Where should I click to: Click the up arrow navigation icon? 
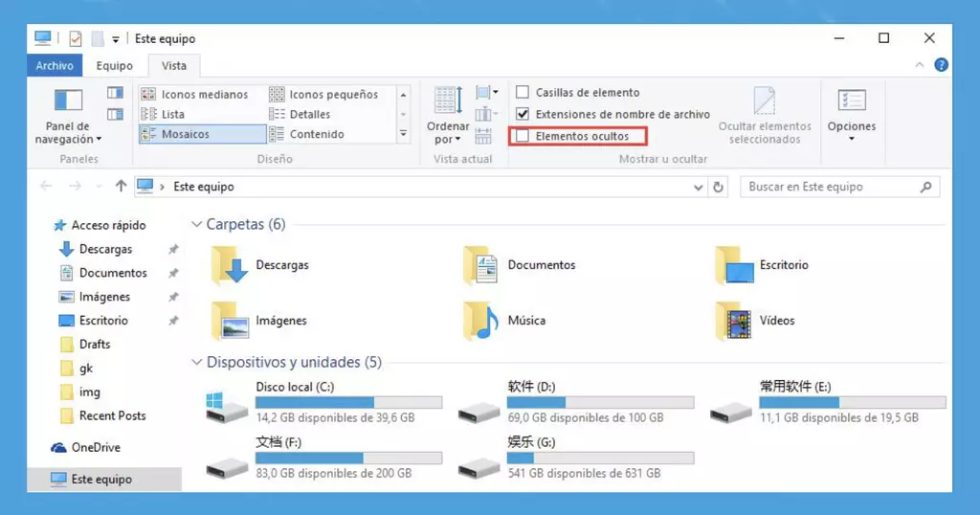tap(121, 187)
